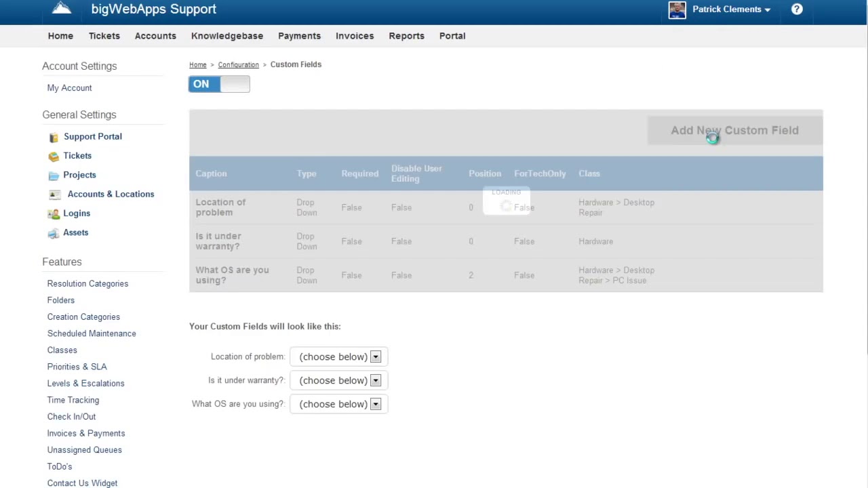Image resolution: width=868 pixels, height=488 pixels.
Task: Click the Type column header
Action: 307,174
